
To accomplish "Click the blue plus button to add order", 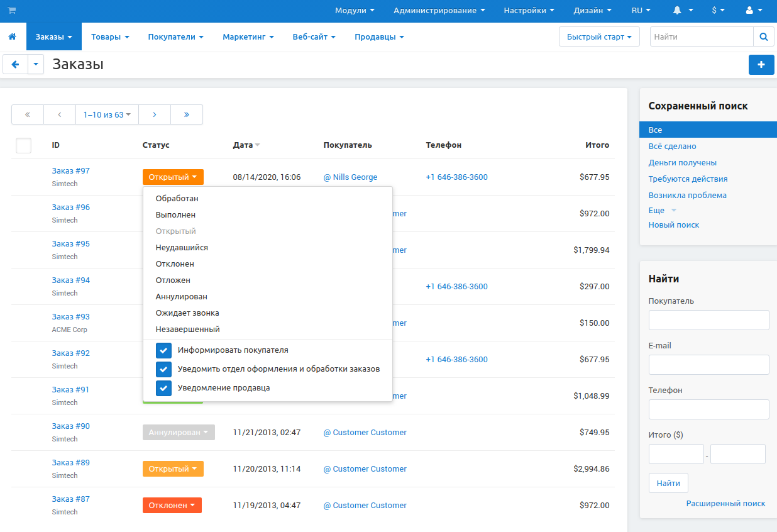I will pyautogui.click(x=761, y=65).
